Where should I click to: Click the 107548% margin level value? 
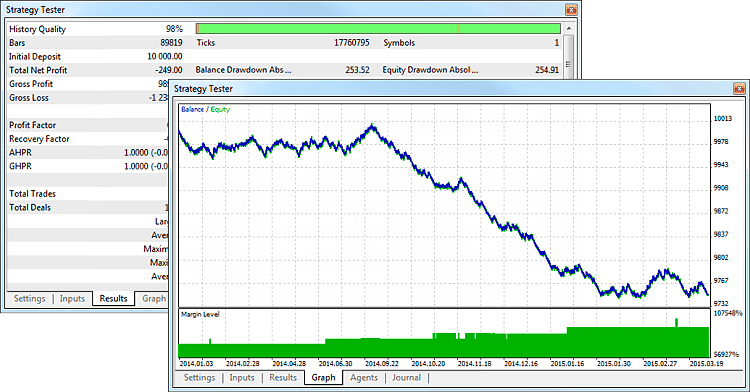pyautogui.click(x=728, y=314)
